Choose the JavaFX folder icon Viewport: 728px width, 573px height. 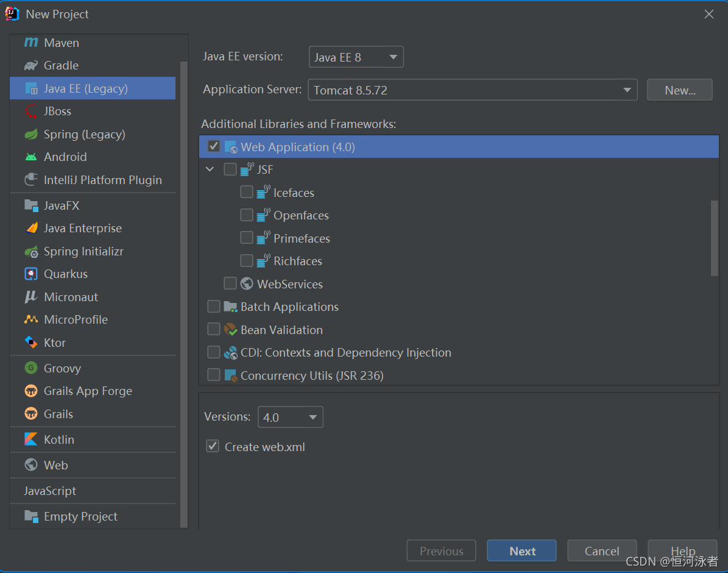click(31, 205)
